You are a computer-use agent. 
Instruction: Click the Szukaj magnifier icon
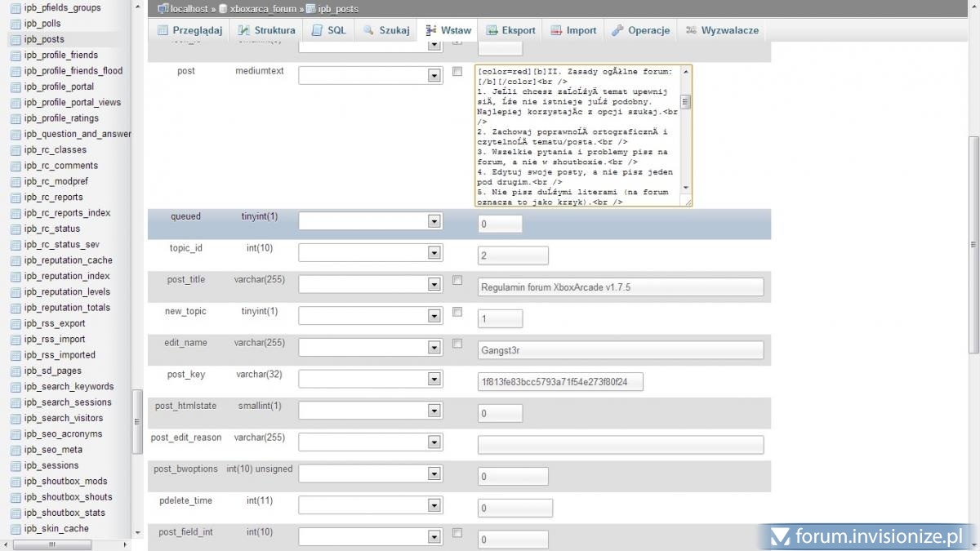pos(369,30)
